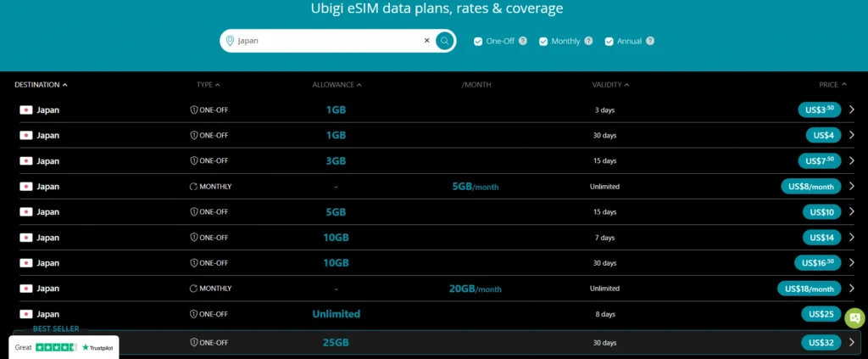Click the 20GB/month allowance text
This screenshot has width=868, height=359.
(475, 289)
